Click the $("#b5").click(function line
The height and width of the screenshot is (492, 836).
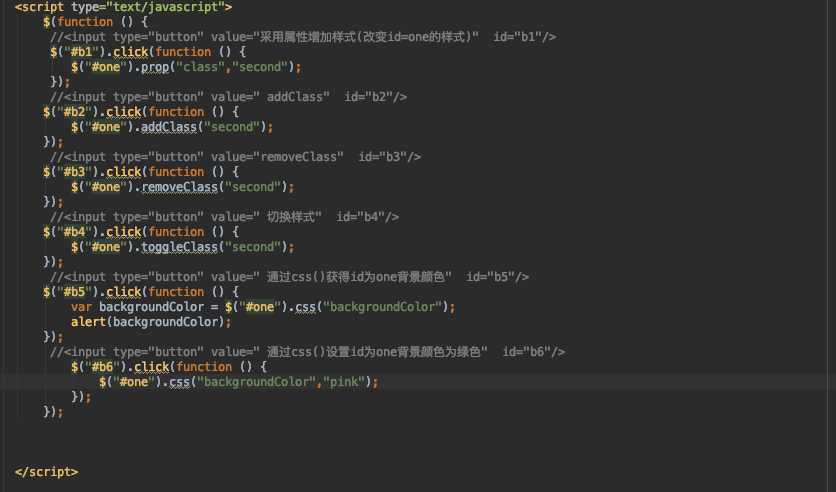pyautogui.click(x=141, y=292)
